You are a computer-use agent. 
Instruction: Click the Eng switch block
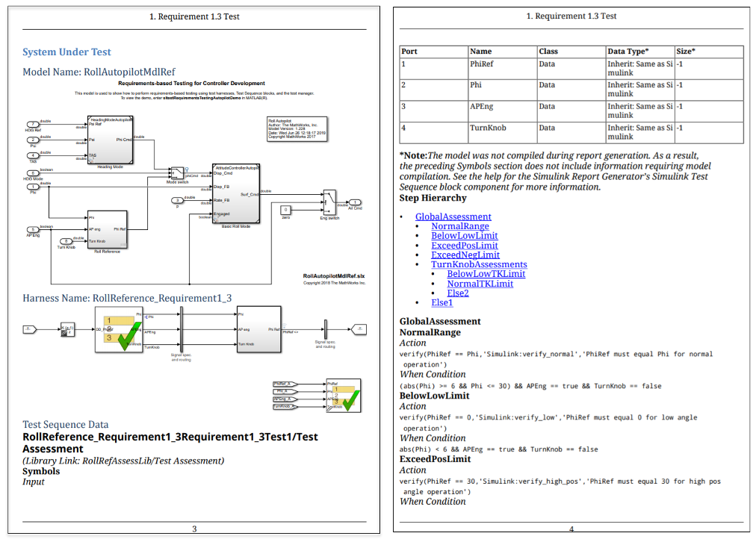329,201
